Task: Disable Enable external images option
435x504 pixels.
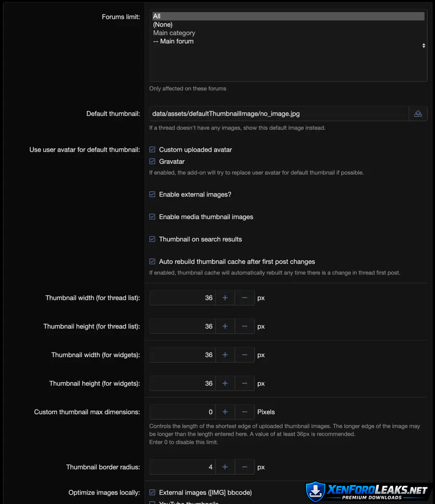Action: [x=153, y=194]
